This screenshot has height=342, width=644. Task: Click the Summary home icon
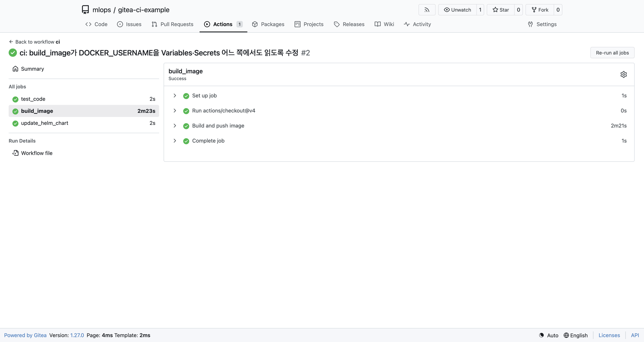coord(15,69)
